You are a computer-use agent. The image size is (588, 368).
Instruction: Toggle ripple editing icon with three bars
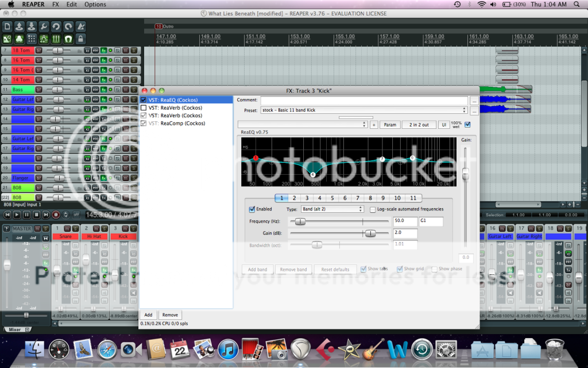click(x=56, y=39)
